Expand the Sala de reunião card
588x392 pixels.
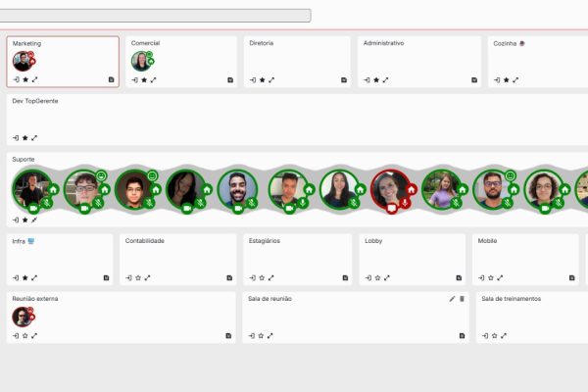coord(270,336)
